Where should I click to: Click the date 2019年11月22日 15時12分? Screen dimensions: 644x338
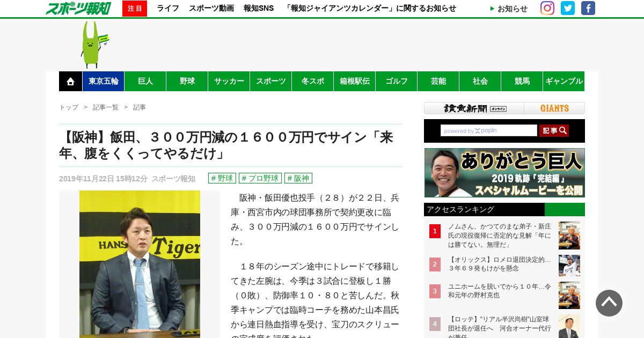(103, 179)
